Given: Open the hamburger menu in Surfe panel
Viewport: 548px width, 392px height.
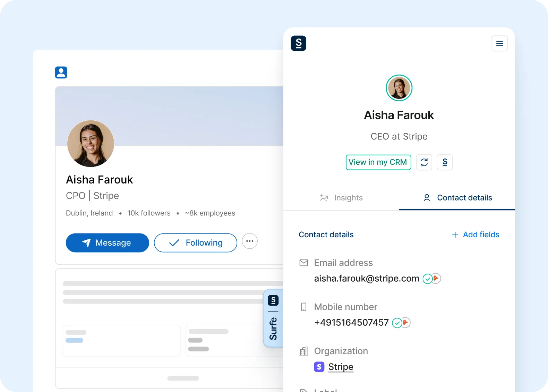Looking at the screenshot, I should click(499, 43).
